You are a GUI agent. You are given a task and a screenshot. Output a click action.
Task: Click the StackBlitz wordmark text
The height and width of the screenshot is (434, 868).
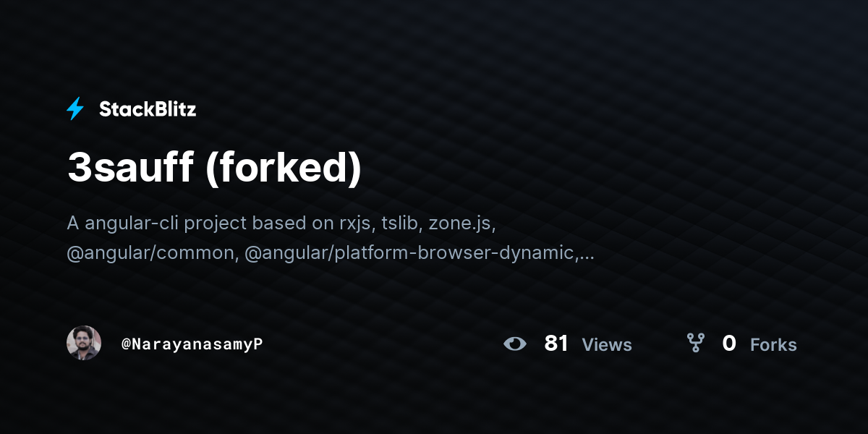(x=148, y=109)
